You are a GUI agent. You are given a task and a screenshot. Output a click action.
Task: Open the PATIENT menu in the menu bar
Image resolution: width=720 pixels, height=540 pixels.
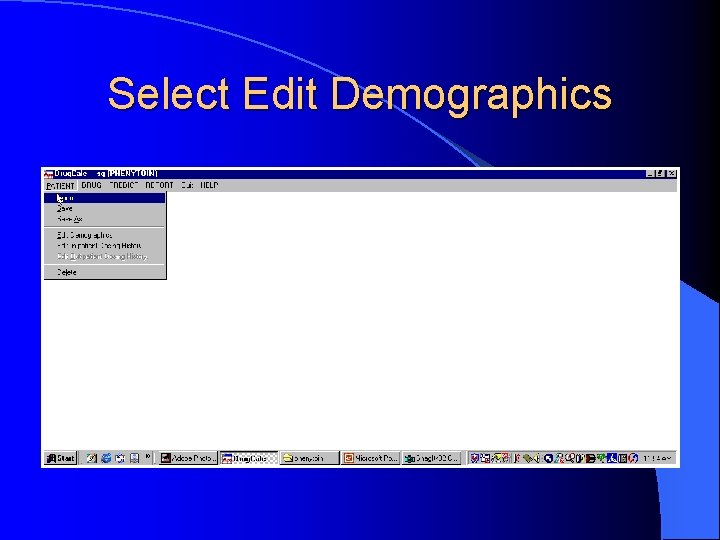click(60, 186)
